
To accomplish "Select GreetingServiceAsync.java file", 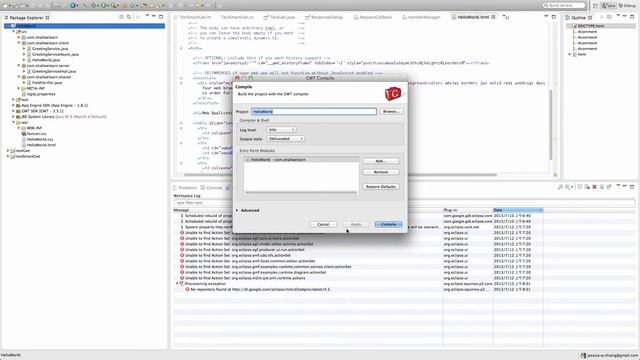I will click(55, 54).
